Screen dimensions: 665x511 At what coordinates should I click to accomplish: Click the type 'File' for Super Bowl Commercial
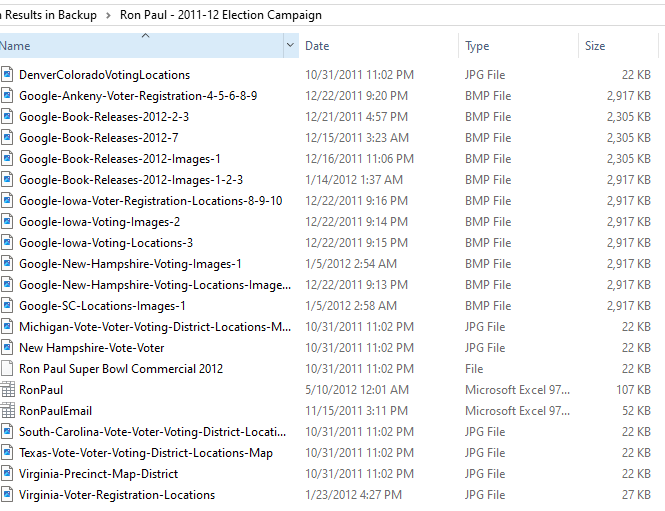(x=474, y=369)
